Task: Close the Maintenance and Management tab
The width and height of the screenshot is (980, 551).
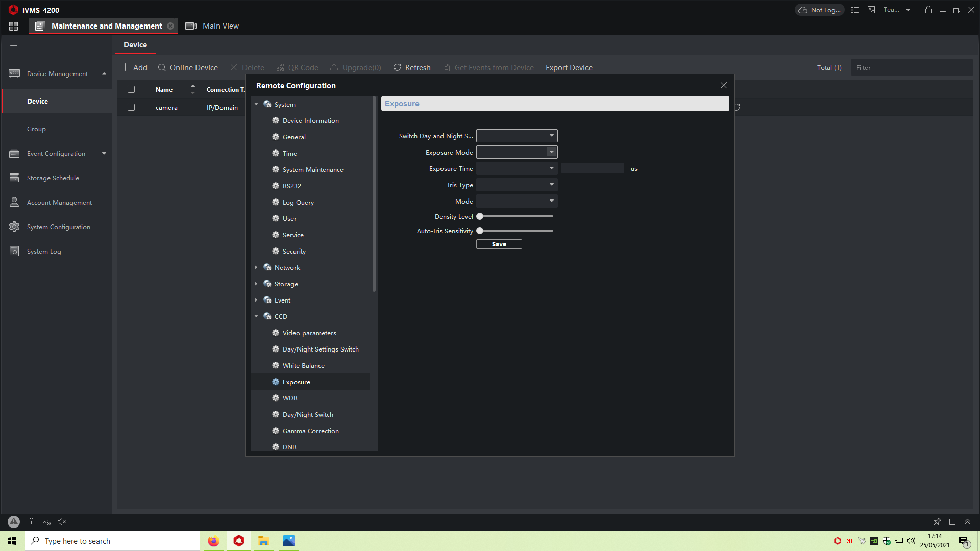Action: tap(170, 26)
